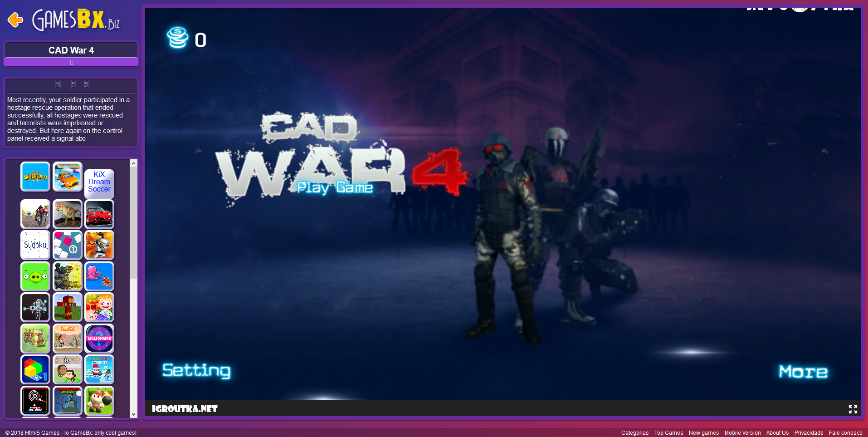The width and height of the screenshot is (868, 437).
Task: Click the coin stack currency icon
Action: pyautogui.click(x=177, y=38)
